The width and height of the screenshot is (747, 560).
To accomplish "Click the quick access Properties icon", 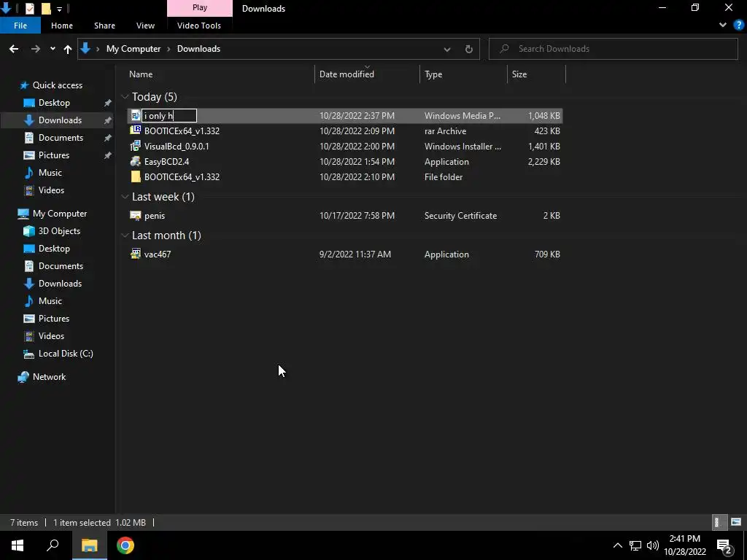I will tap(29, 8).
